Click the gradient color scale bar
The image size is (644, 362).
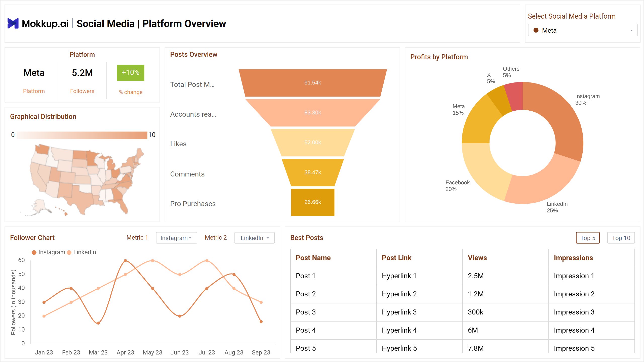pyautogui.click(x=82, y=135)
